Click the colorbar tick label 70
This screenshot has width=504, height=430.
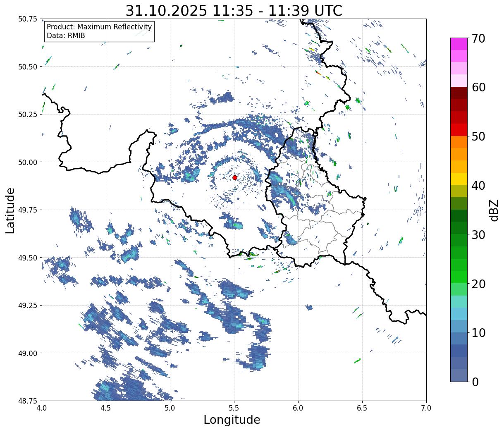[x=478, y=38]
